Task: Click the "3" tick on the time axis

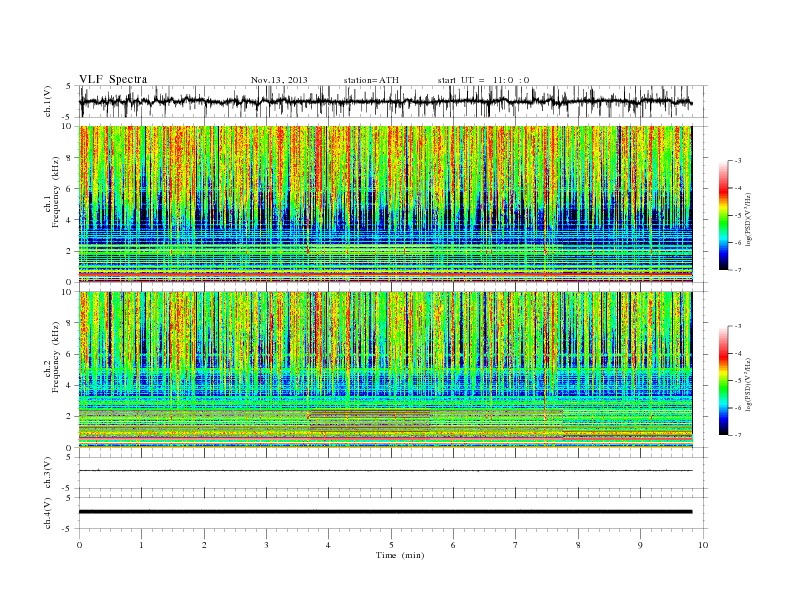Action: click(266, 545)
